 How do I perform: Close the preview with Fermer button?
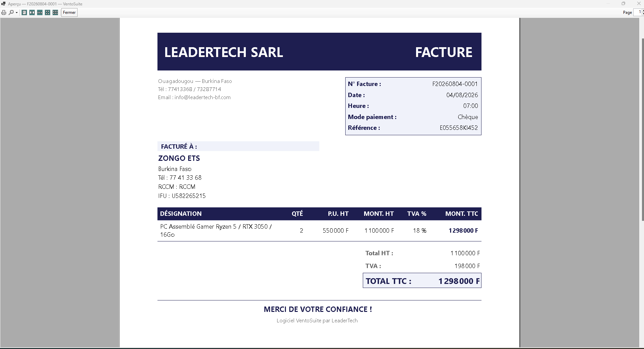coord(69,12)
